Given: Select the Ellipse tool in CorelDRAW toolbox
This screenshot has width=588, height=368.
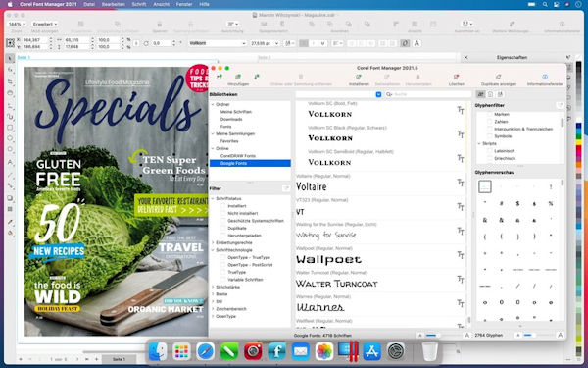Looking at the screenshot, I should tap(10, 138).
